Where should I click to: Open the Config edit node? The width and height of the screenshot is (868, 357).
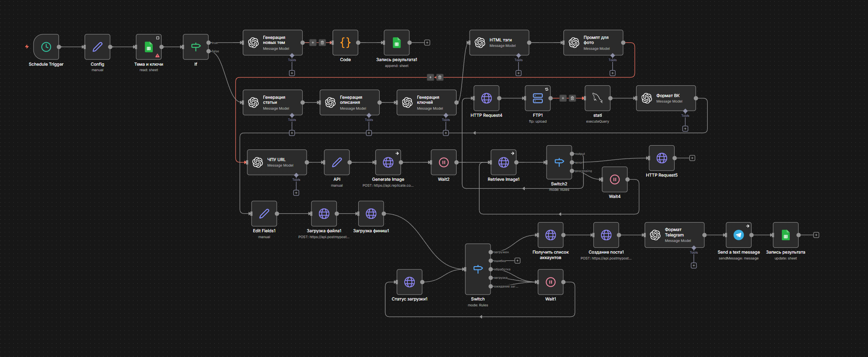[x=98, y=47]
